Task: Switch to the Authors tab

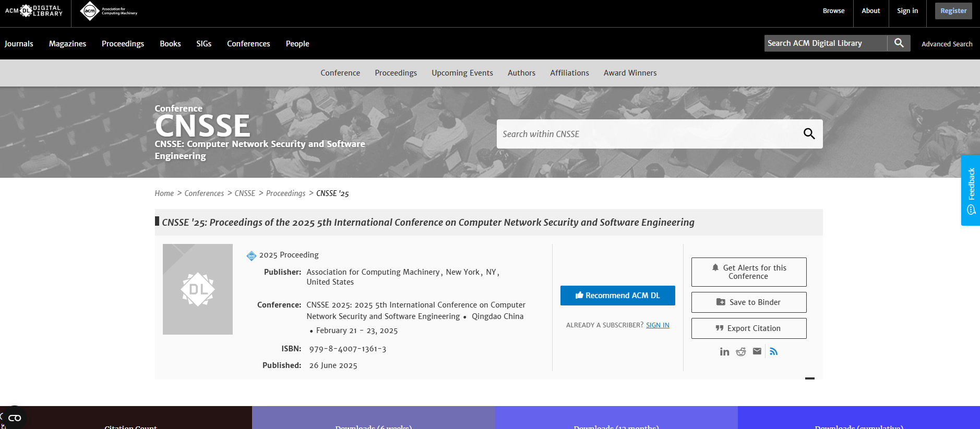Action: [x=521, y=73]
